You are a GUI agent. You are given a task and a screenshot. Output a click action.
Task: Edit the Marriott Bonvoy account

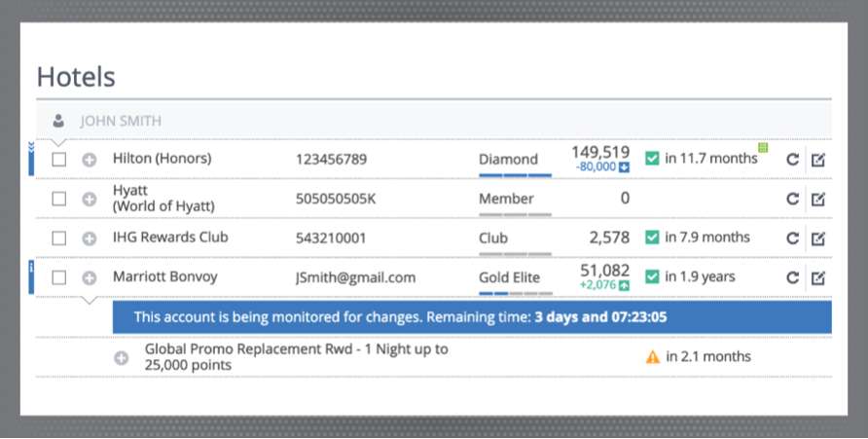point(818,278)
